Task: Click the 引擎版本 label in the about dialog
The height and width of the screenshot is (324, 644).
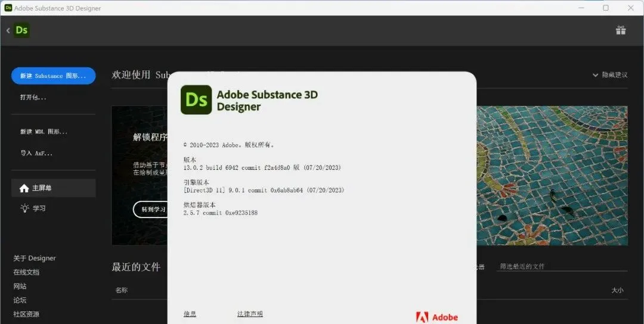Action: (196, 182)
